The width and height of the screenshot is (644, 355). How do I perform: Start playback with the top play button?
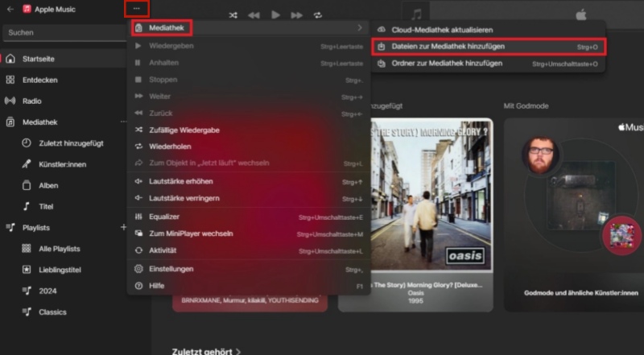(x=275, y=14)
